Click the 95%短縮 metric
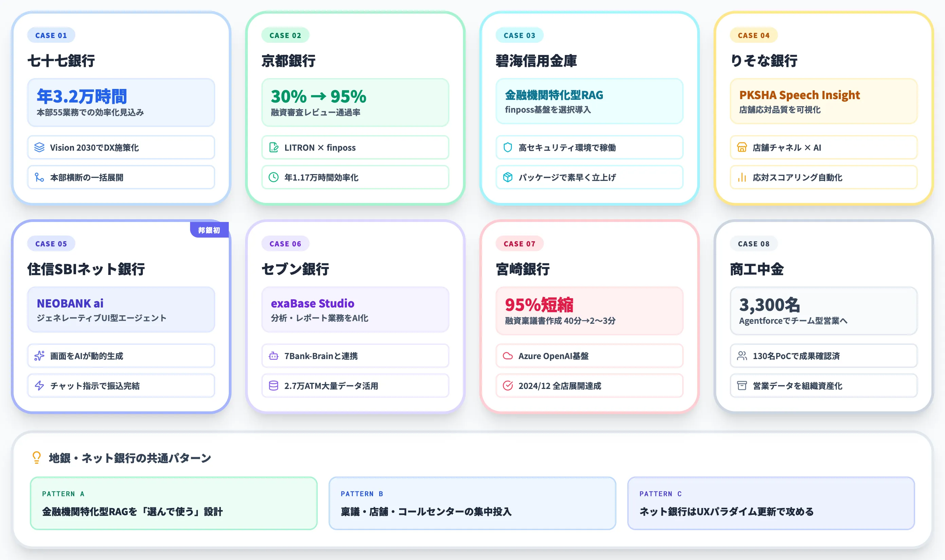This screenshot has height=560, width=945. pyautogui.click(x=539, y=304)
